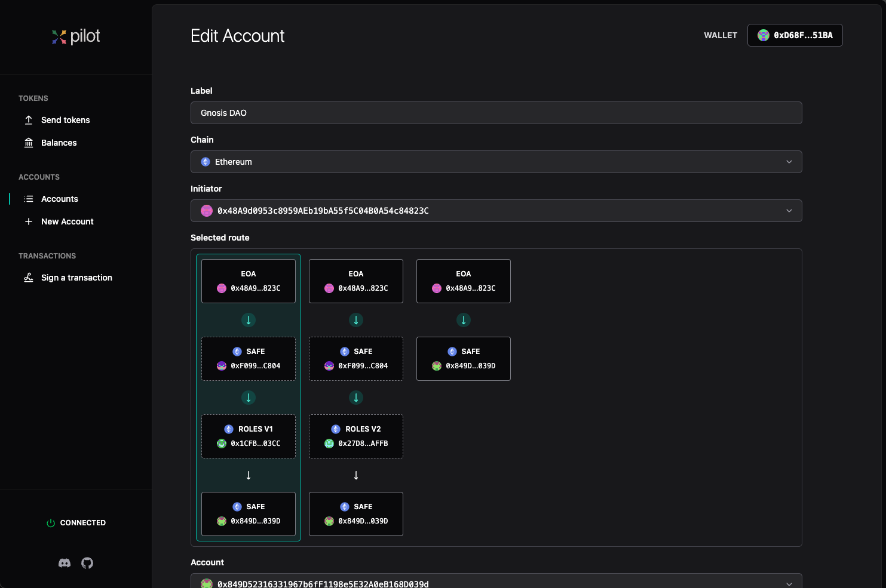Viewport: 886px width, 588px height.
Task: Expand the Initiator dropdown chevron
Action: click(789, 211)
